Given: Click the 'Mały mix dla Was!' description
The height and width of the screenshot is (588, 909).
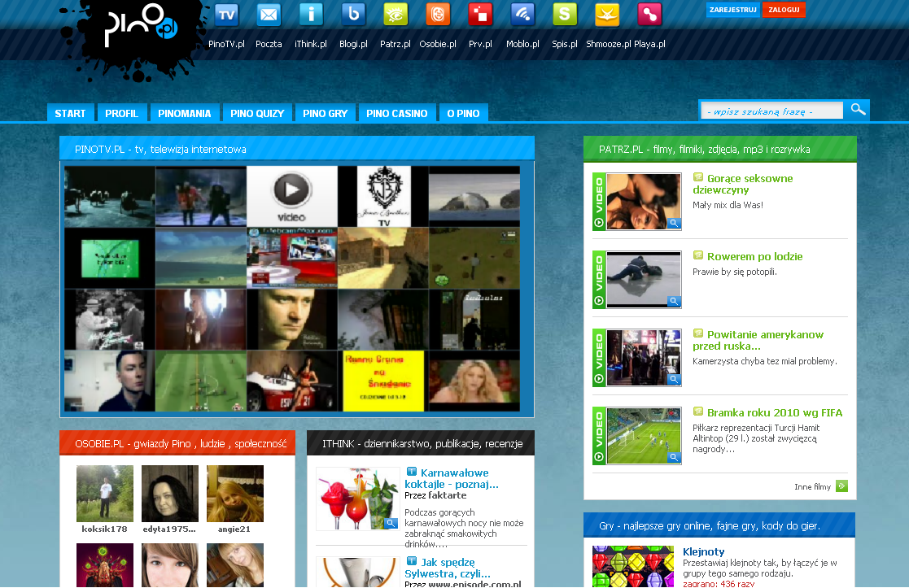Looking at the screenshot, I should tap(728, 205).
